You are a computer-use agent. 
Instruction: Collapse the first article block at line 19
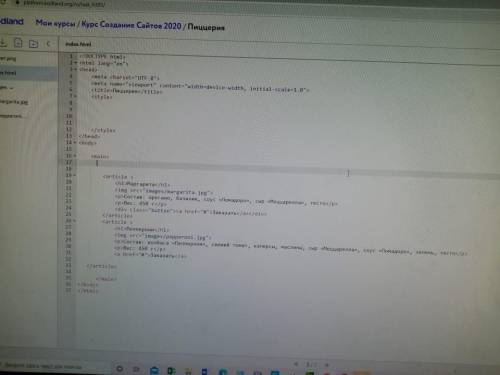click(x=74, y=175)
